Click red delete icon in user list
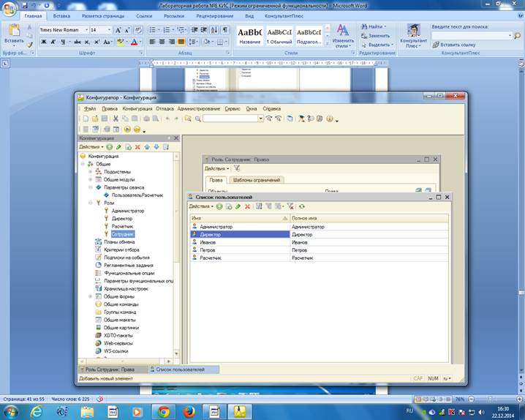The width and height of the screenshot is (525, 420). pos(247,206)
